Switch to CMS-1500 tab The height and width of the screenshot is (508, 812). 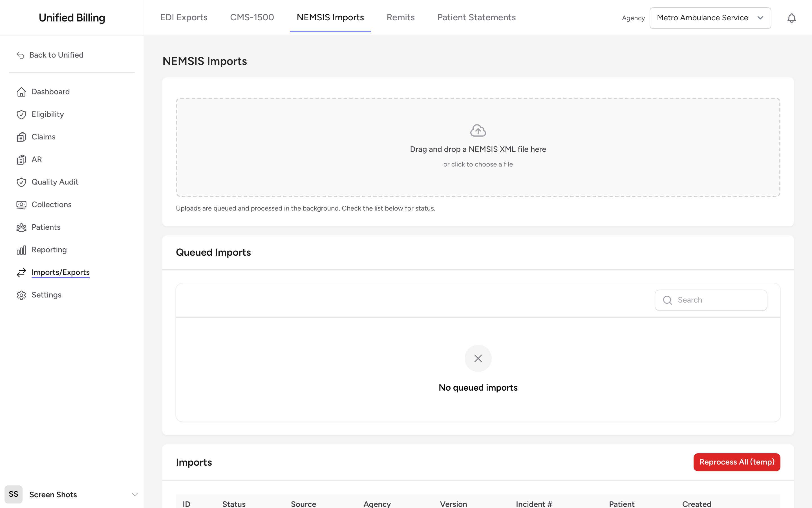[252, 17]
